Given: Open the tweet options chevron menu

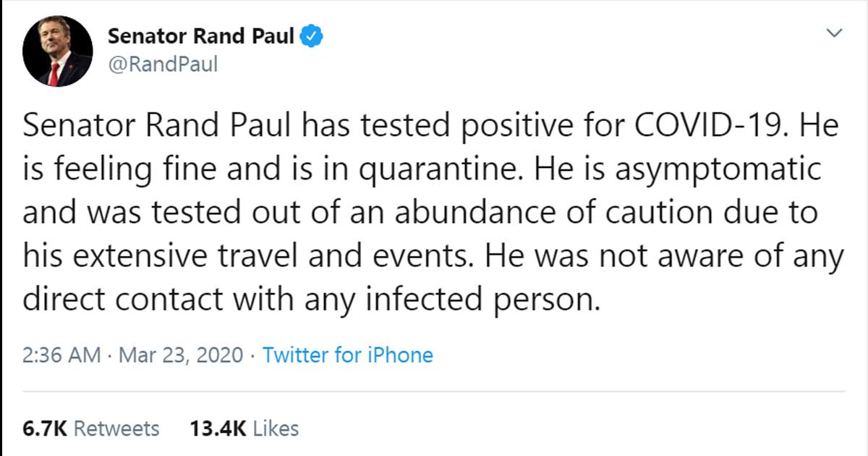Looking at the screenshot, I should click(x=835, y=33).
